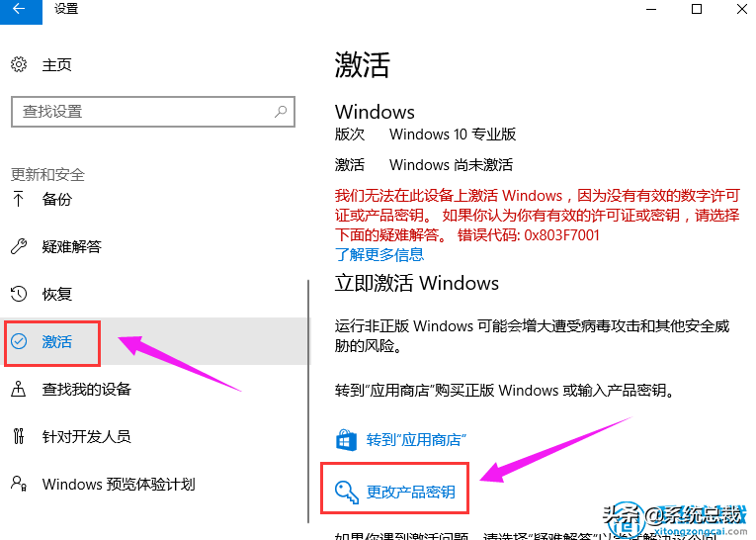Click the key icon for 更改产品密钥
The width and height of the screenshot is (756, 540).
(x=346, y=492)
